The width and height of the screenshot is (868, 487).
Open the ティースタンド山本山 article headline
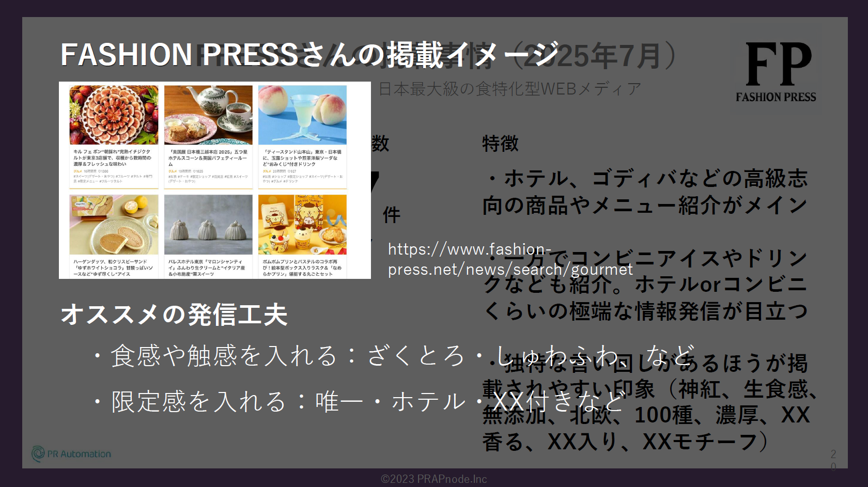pyautogui.click(x=302, y=158)
